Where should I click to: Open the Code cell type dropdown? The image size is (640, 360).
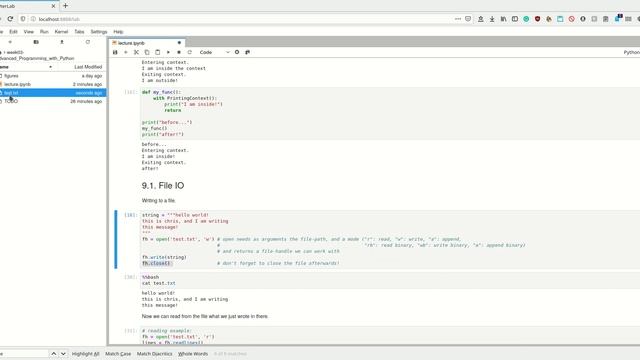point(214,52)
